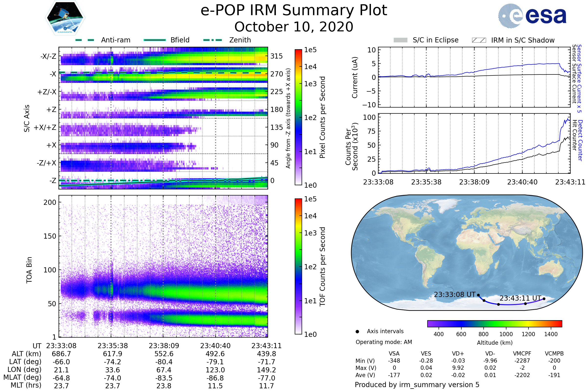The width and height of the screenshot is (588, 392).
Task: Click the Bfield solid line legend marker
Action: [155, 40]
